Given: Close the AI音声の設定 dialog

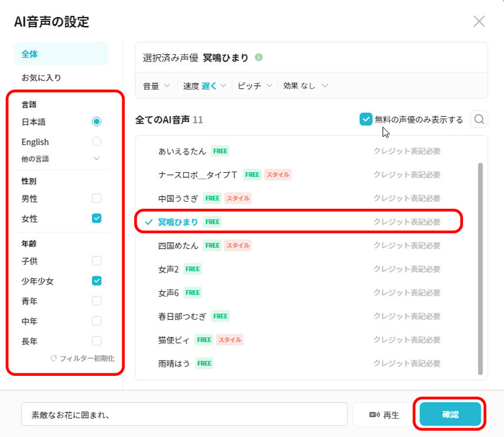Looking at the screenshot, I should (479, 21).
